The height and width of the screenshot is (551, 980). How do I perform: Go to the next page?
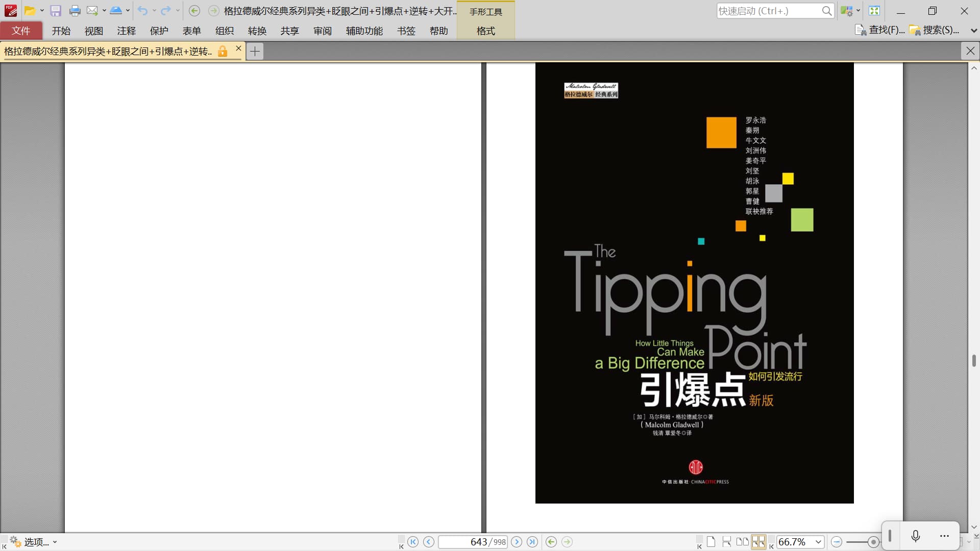pyautogui.click(x=517, y=542)
